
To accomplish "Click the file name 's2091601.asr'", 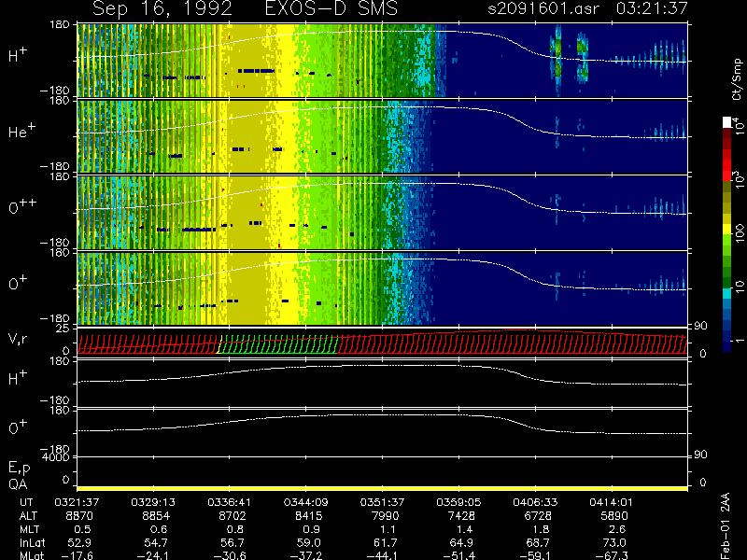I will (543, 8).
